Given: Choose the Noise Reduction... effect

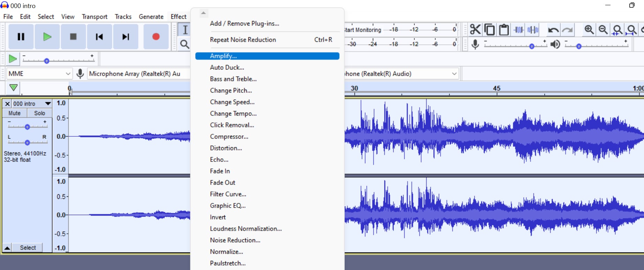Looking at the screenshot, I should tap(267, 240).
